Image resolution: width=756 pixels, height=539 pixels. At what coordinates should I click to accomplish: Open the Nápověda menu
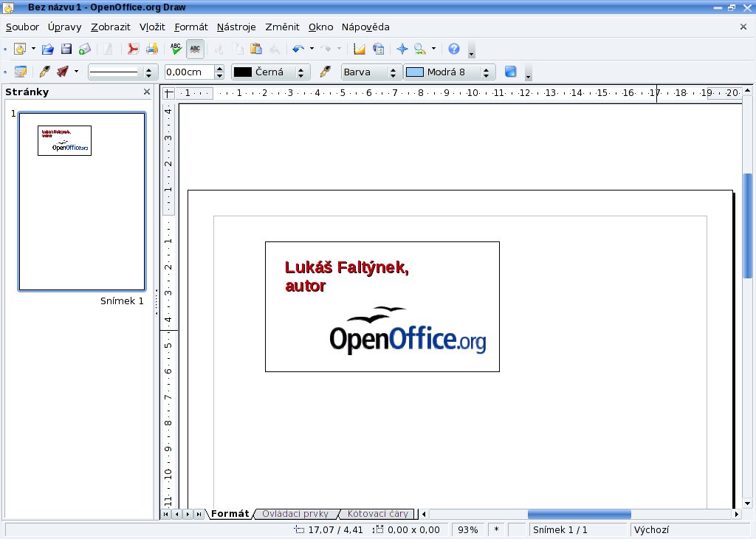[x=365, y=27]
